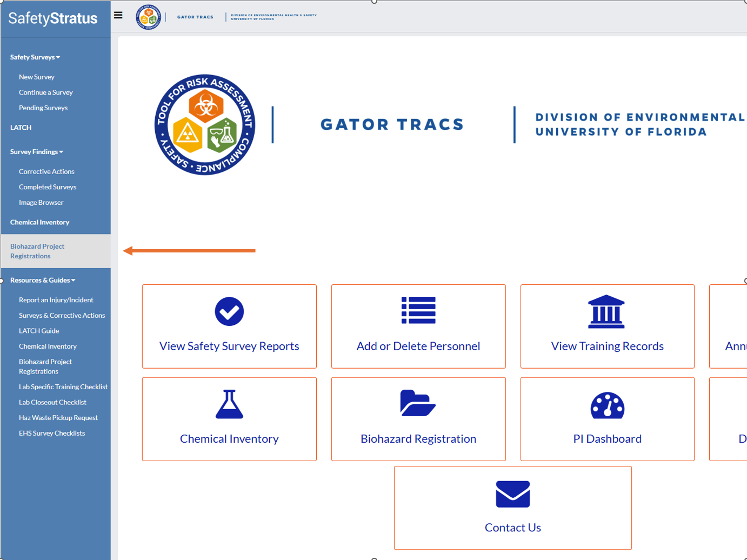Click the SafetyStratus logo
This screenshot has height=560, width=747.
click(53, 18)
